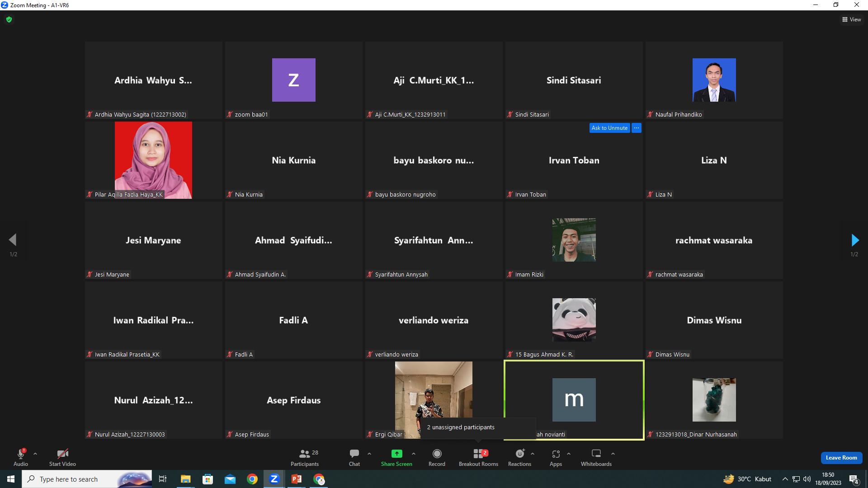Select Naufal Prihandiko's profile photo
The image size is (868, 488).
pos(714,80)
